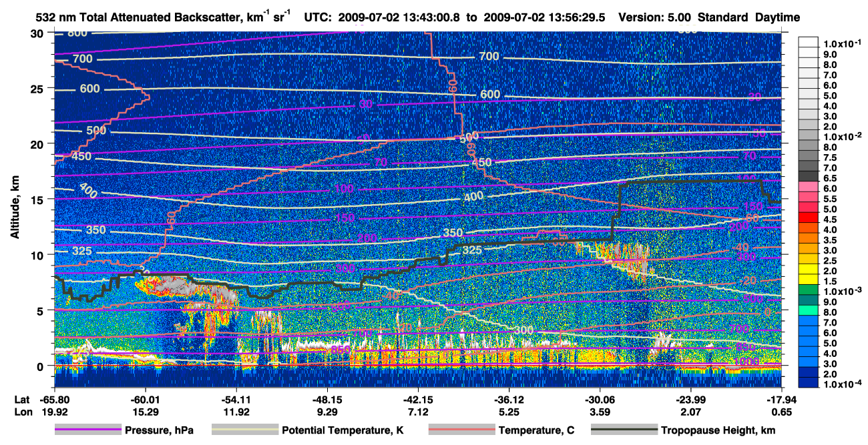This screenshot has height=445, width=868.
Task: Click the colorbar label '2.5'
Action: coord(830,261)
